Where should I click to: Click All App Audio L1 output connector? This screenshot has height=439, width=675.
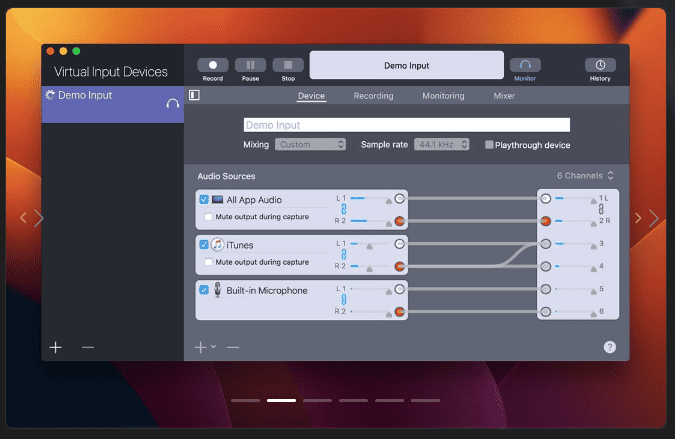click(x=399, y=198)
